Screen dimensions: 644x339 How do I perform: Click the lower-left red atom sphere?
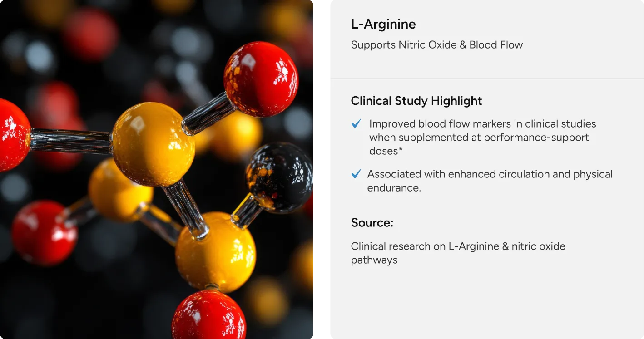point(44,232)
